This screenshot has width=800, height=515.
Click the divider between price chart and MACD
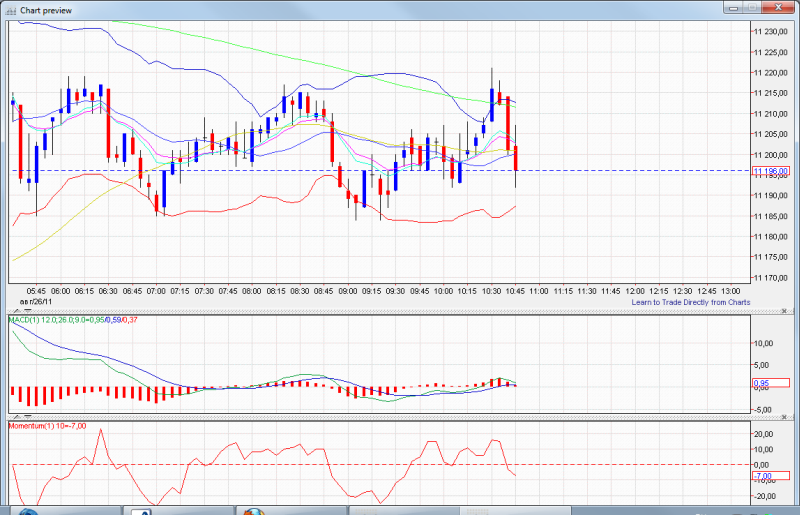(400, 312)
